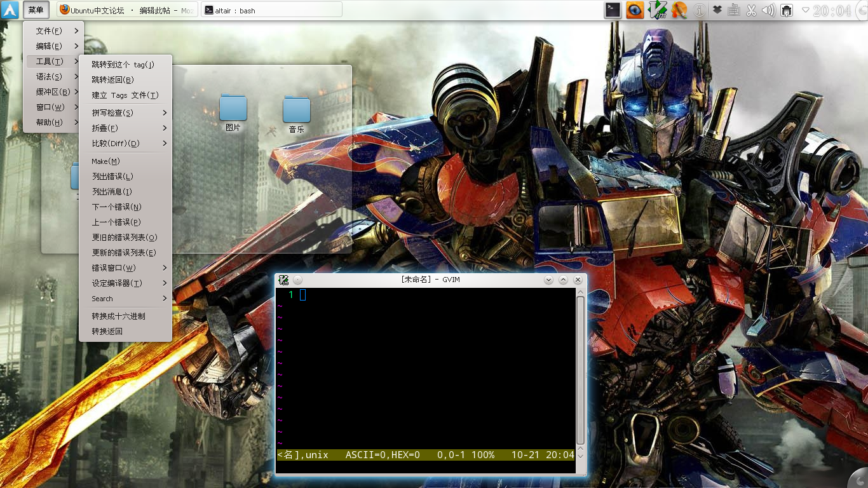
Task: Run Make(M) from tools menu
Action: [x=125, y=161]
